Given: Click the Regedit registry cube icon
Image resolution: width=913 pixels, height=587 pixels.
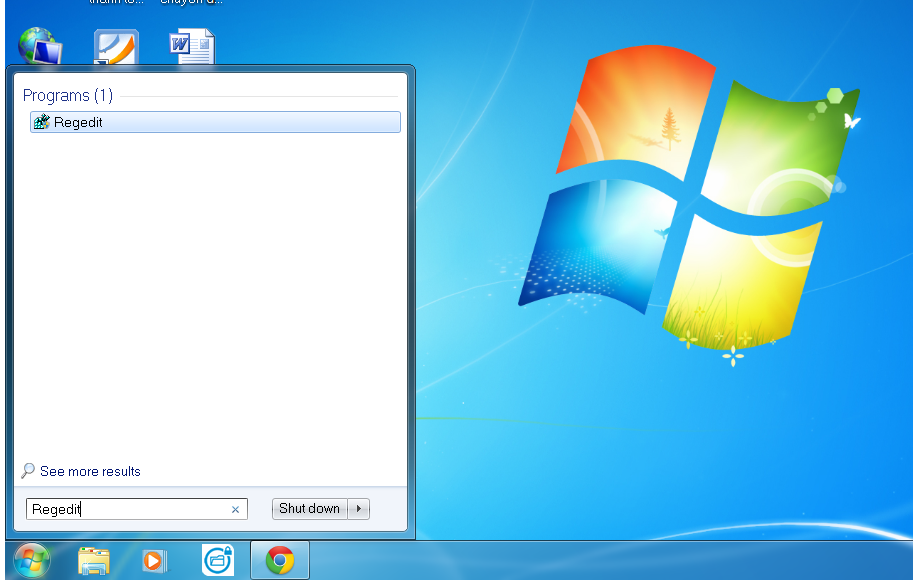Looking at the screenshot, I should pos(41,122).
